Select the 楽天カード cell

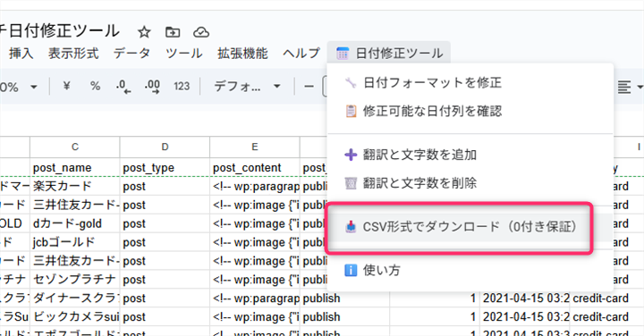point(75,186)
